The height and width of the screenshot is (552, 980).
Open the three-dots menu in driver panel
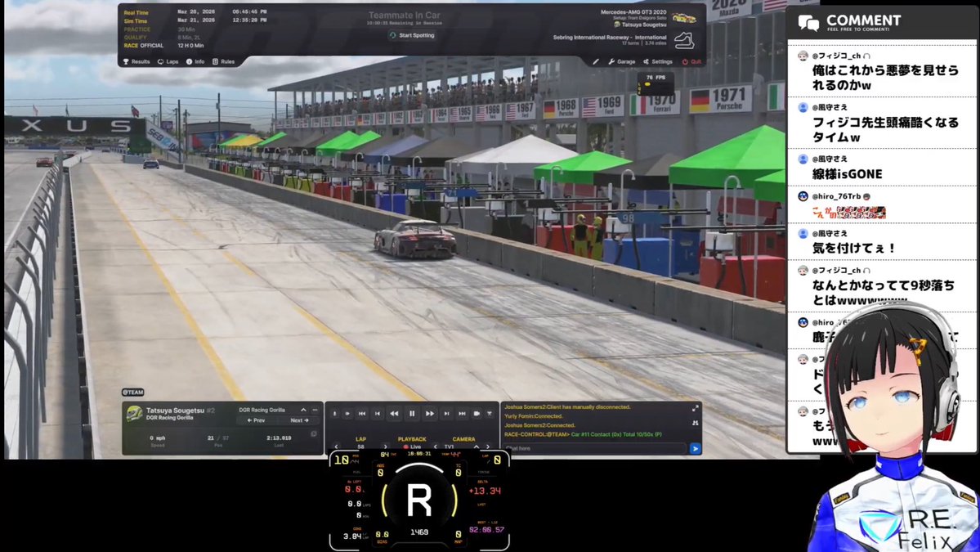[315, 410]
